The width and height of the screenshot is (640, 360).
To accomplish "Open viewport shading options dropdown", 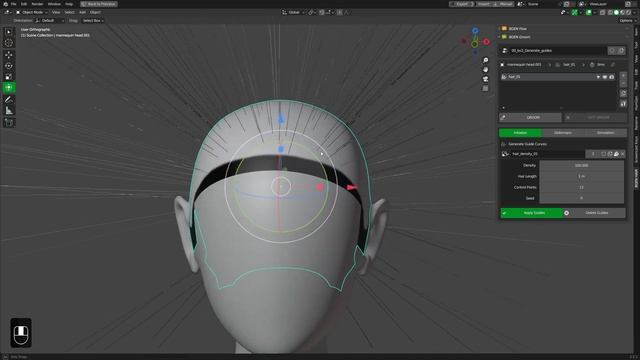I will (x=634, y=13).
